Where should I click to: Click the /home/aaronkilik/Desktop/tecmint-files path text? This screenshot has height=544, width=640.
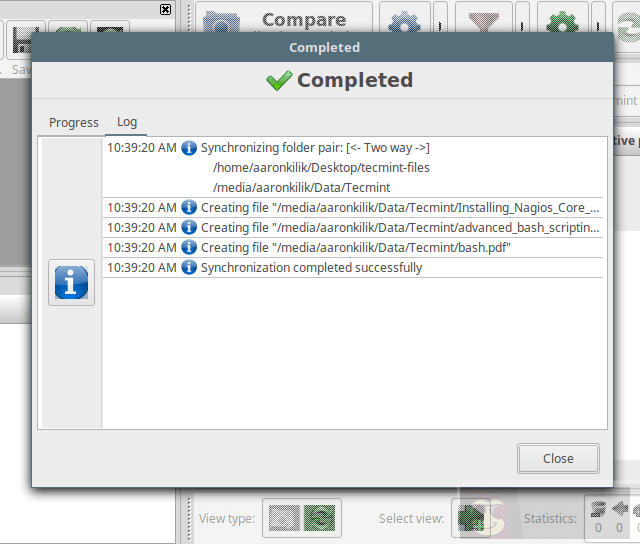[x=321, y=168]
